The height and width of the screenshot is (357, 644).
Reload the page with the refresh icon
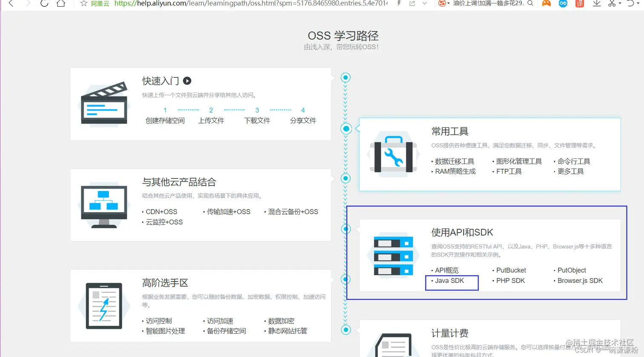44,3
